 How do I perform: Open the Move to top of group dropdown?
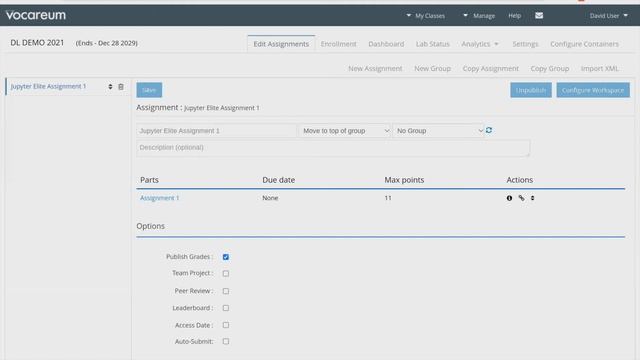[345, 131]
